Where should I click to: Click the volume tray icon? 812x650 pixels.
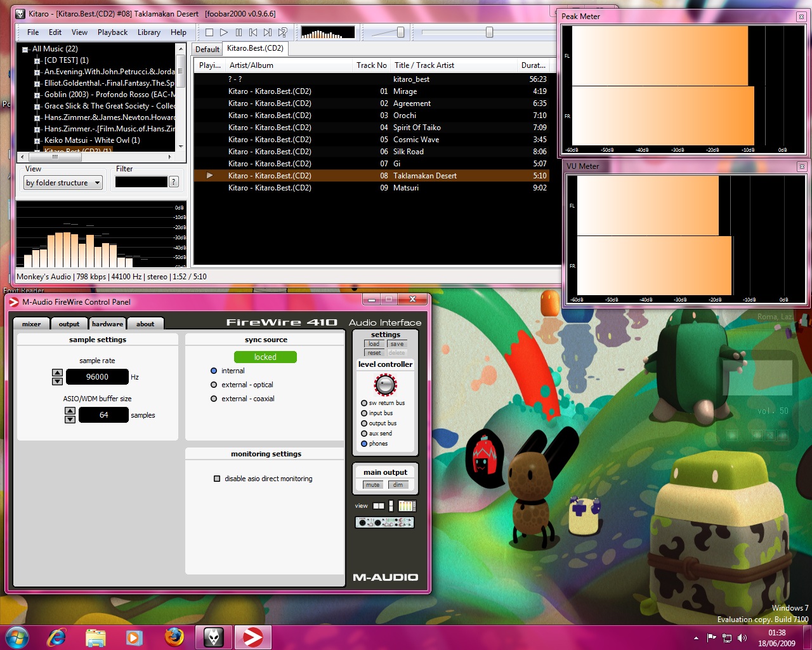point(742,638)
